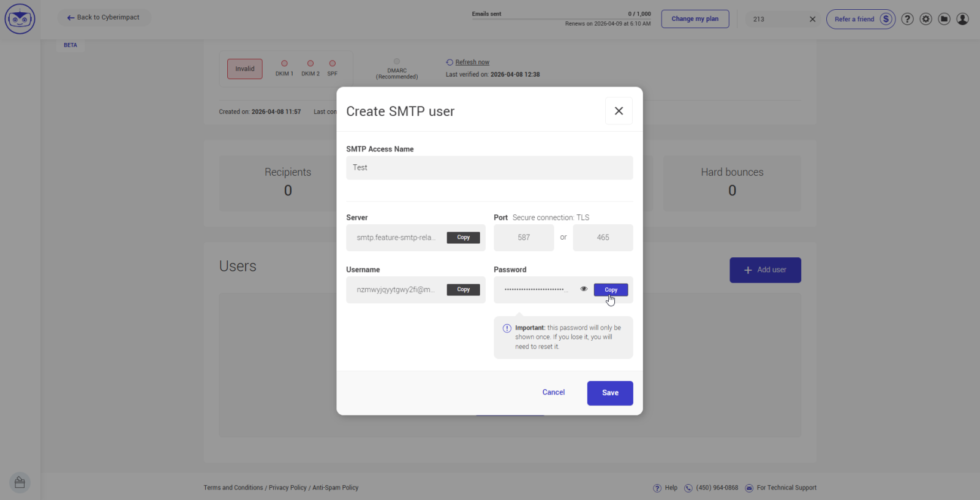Cancel the SMTP user creation
The image size is (980, 500).
[553, 393]
